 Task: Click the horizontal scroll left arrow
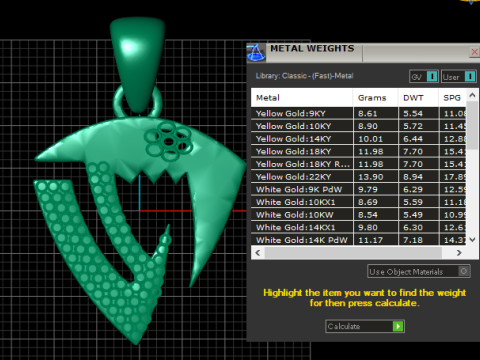coord(258,253)
